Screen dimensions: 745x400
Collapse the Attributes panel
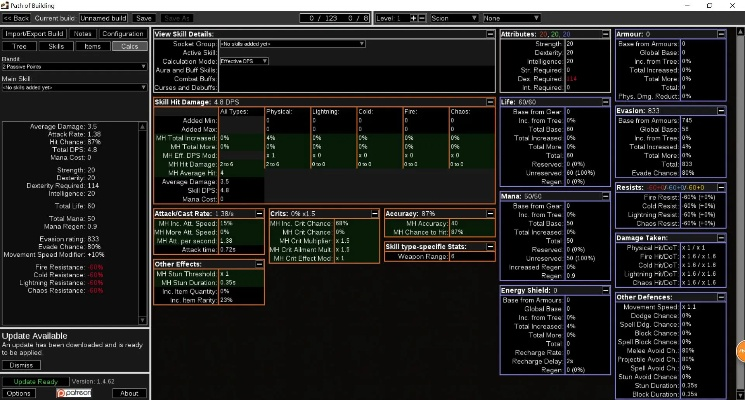(604, 34)
